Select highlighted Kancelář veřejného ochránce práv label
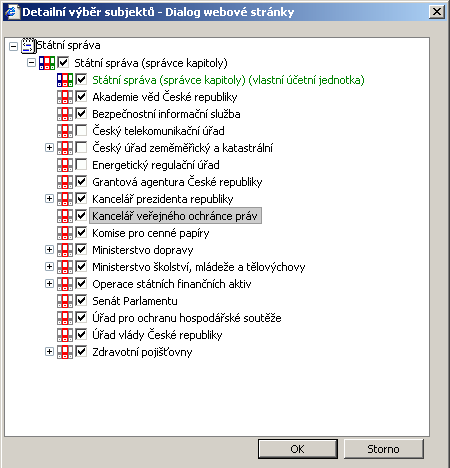This screenshot has width=450, height=468. (175, 216)
